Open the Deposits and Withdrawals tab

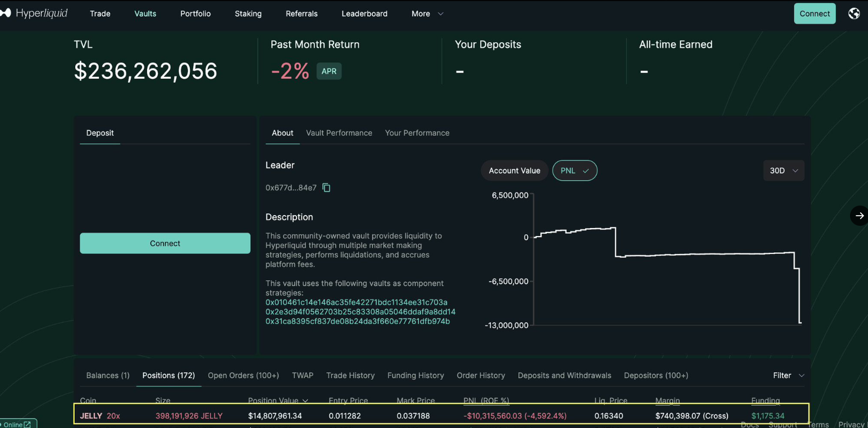(x=564, y=375)
